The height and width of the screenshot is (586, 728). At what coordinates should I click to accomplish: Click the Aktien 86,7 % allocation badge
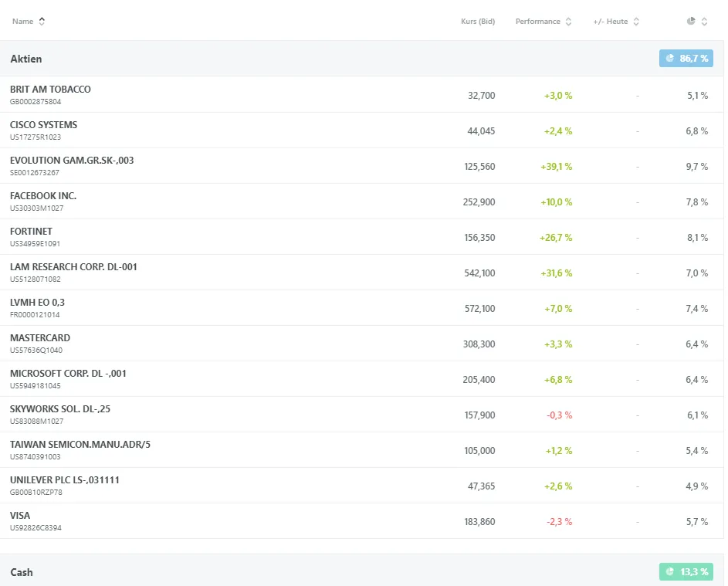click(x=686, y=59)
